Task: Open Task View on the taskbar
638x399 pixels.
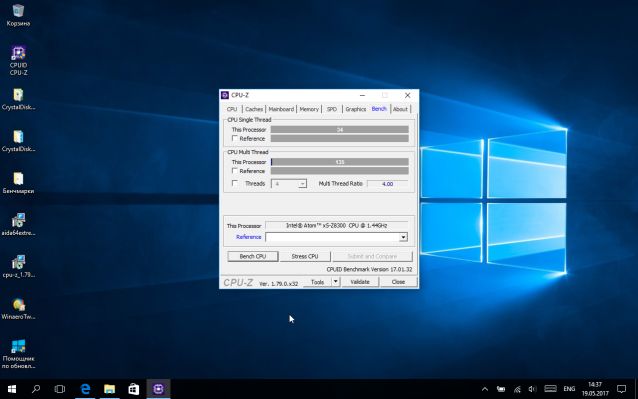Action: [59, 389]
